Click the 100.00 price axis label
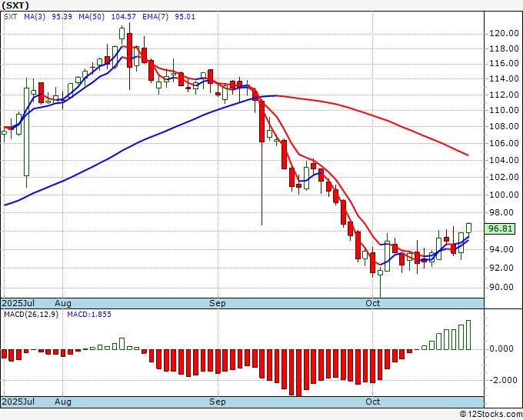Image resolution: width=523 pixels, height=420 pixels. 504,195
